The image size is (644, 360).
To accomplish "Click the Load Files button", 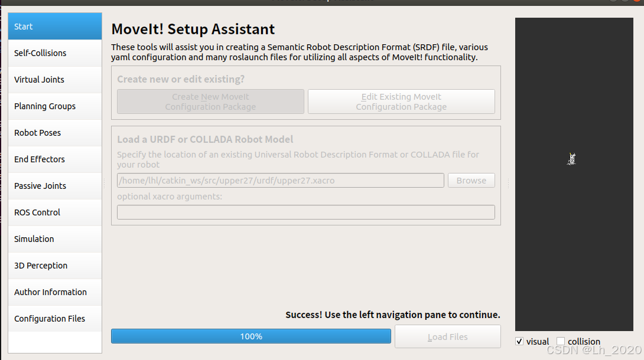I will coord(448,336).
